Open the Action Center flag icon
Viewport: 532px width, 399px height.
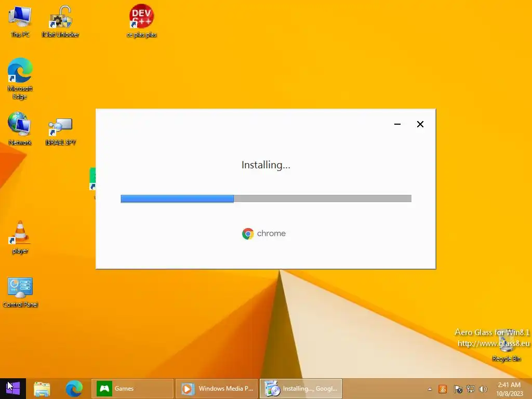pyautogui.click(x=458, y=389)
